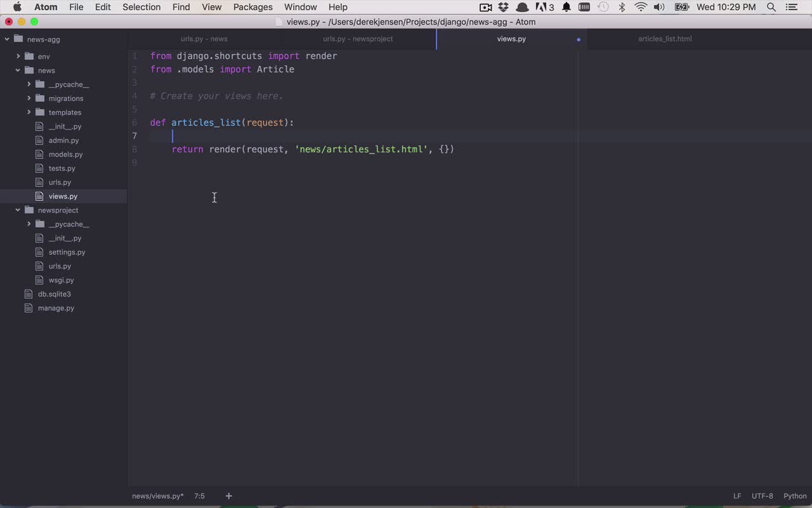Viewport: 812px width, 508px height.
Task: Open the Wi-Fi status icon
Action: (x=641, y=7)
